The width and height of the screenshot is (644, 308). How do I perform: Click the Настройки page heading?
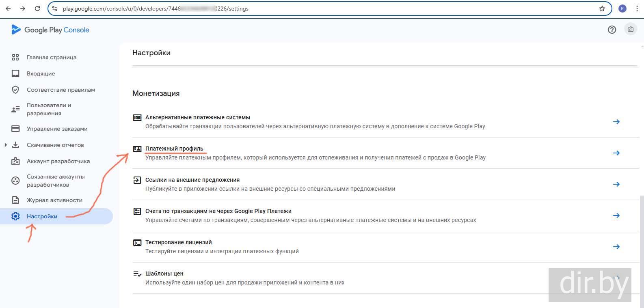(151, 53)
